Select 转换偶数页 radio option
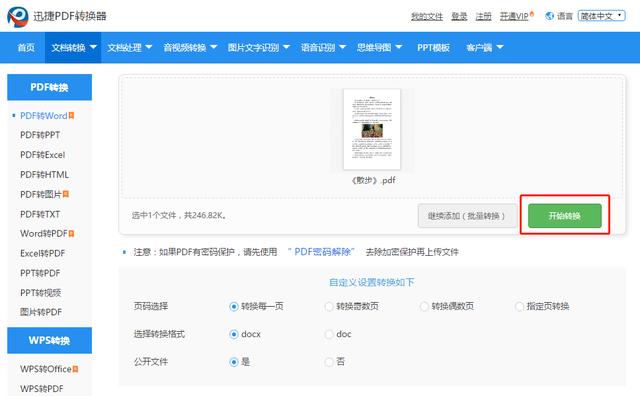The image size is (640, 396). point(424,306)
